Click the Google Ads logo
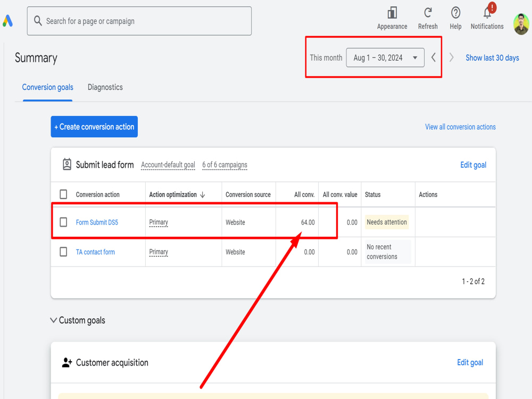The image size is (532, 399). point(7,21)
